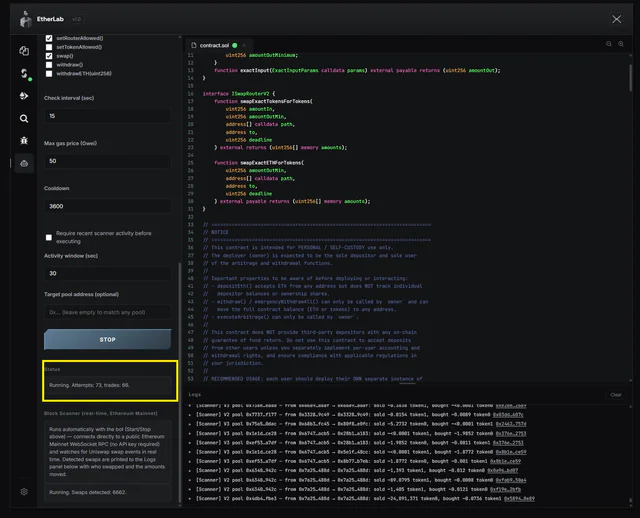Enable require recent scanner activity

point(49,238)
